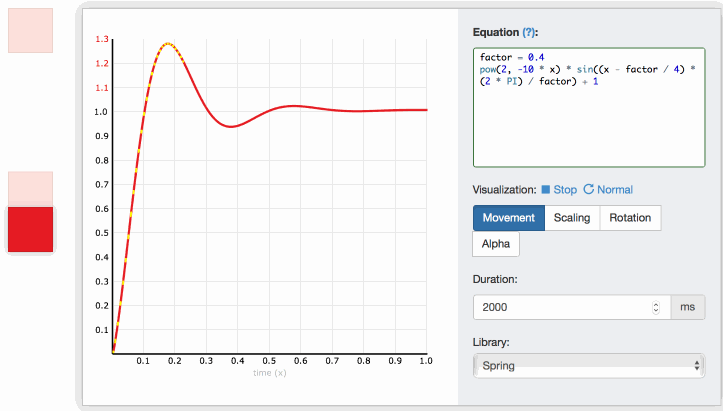Switch to Rotation visualization

(630, 218)
